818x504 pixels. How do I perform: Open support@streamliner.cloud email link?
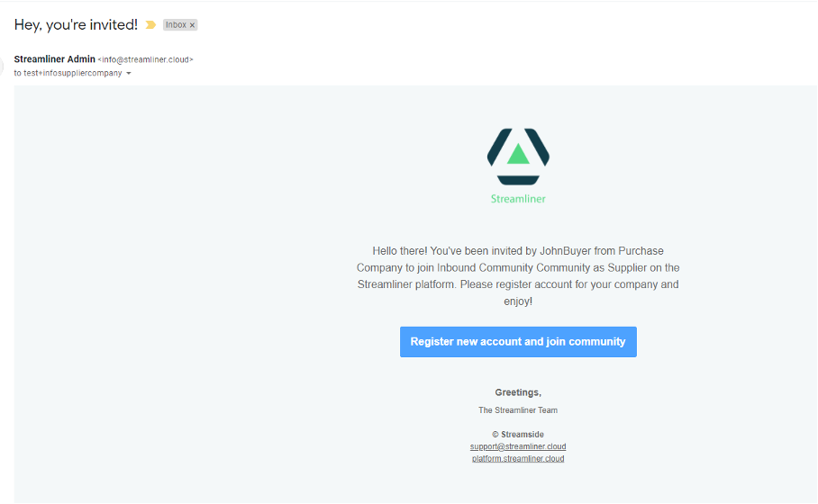518,446
